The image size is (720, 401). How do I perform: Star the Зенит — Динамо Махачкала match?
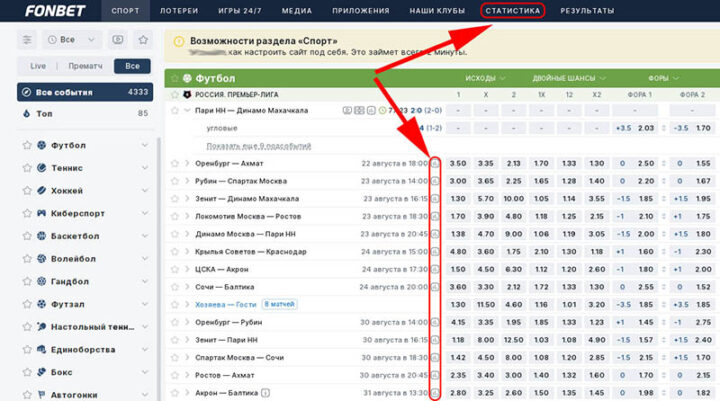174,199
